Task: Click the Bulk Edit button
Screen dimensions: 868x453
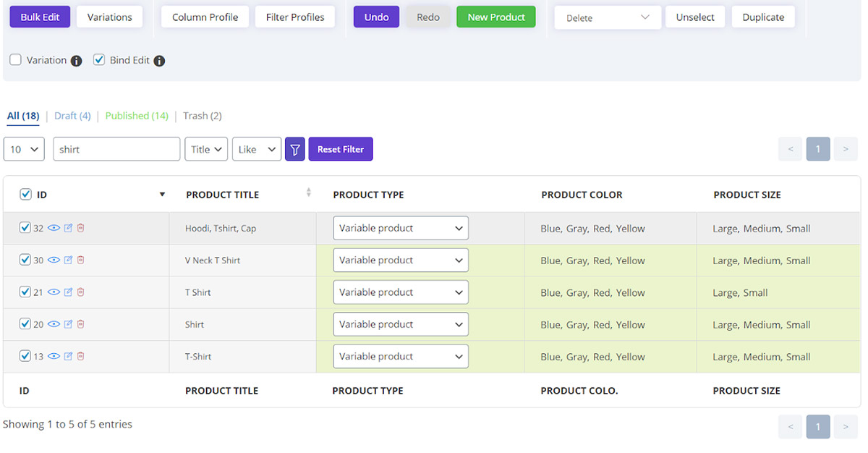Action: (40, 17)
